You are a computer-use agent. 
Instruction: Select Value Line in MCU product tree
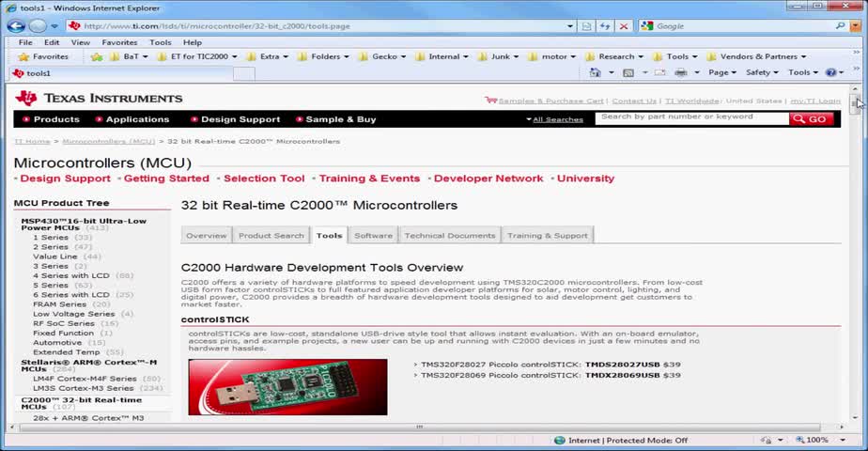54,257
